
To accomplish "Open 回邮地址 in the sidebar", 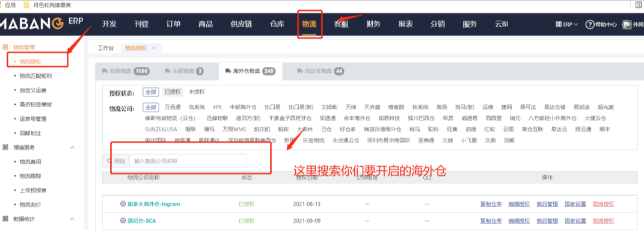I will tap(31, 133).
